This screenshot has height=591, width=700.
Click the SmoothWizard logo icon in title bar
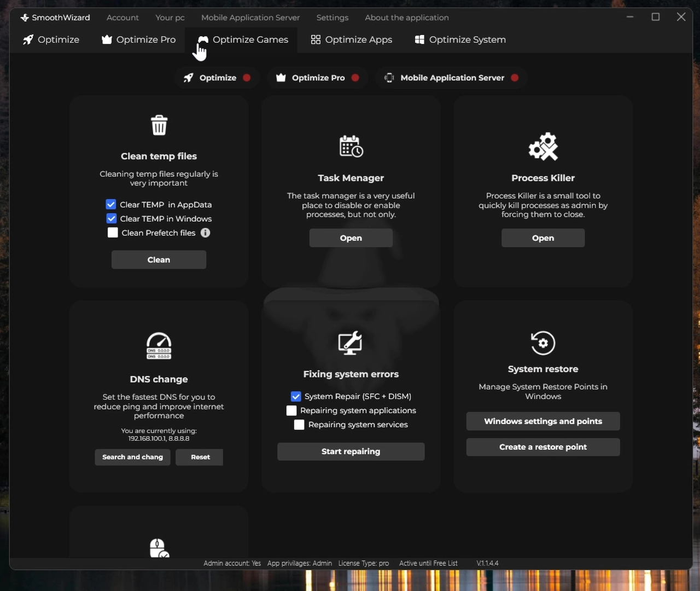25,18
